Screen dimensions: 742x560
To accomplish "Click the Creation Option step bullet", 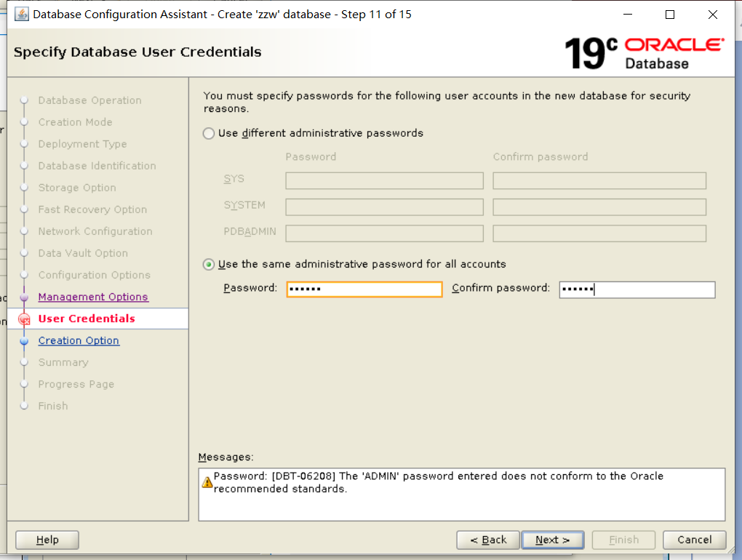I will click(24, 340).
